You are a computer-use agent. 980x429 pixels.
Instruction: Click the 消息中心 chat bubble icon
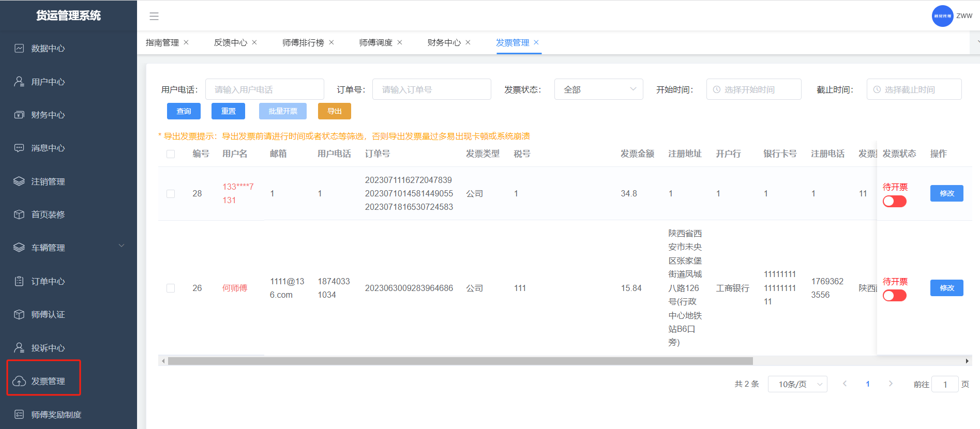coord(19,148)
